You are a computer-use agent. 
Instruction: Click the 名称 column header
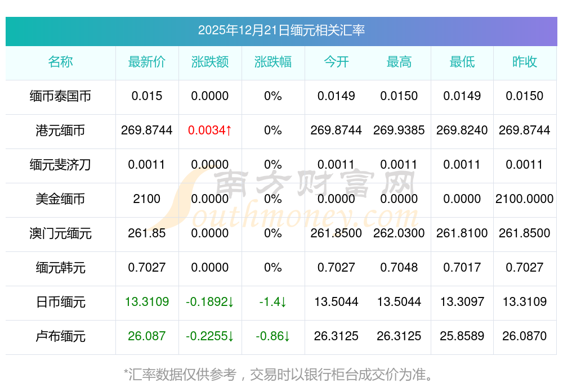click(60, 62)
